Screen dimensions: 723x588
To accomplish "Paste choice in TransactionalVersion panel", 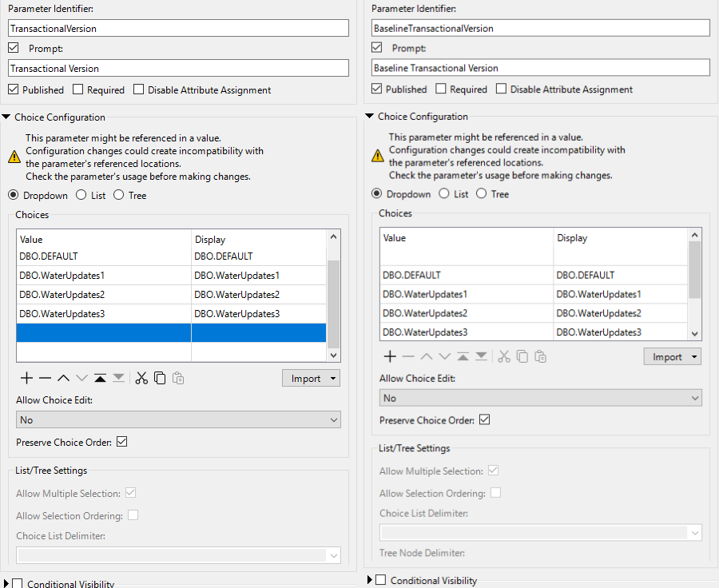I will tap(178, 378).
